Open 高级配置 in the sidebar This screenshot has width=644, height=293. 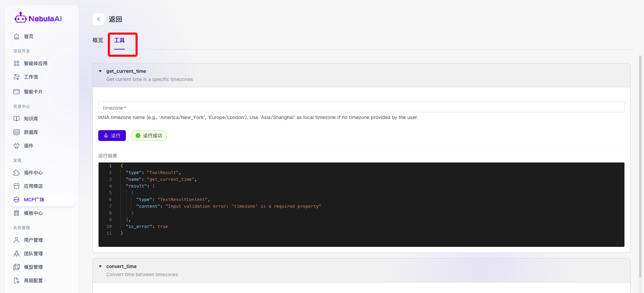pyautogui.click(x=33, y=281)
